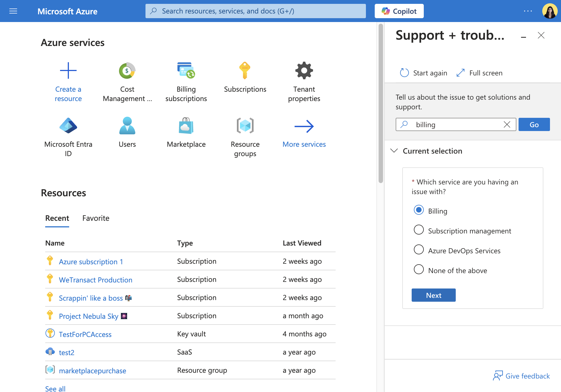Screen dimensions: 561x392
Task: Click the magnifier icon in the issue field
Action: 404,124
